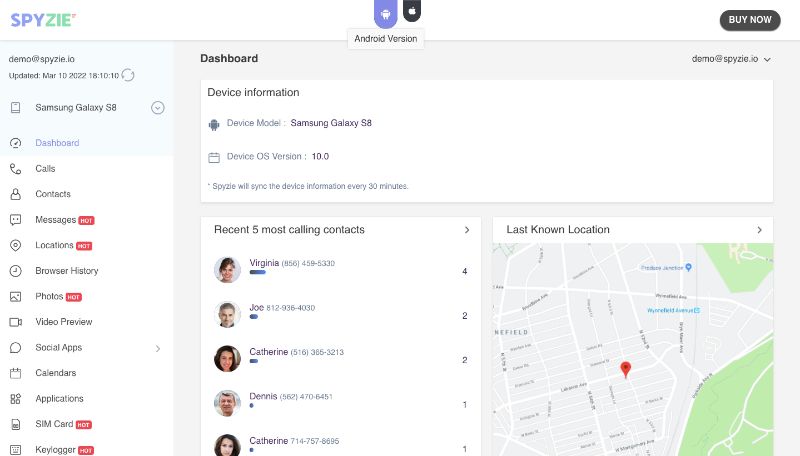Go to the Applications menu item
The image size is (800, 456).
pos(59,399)
